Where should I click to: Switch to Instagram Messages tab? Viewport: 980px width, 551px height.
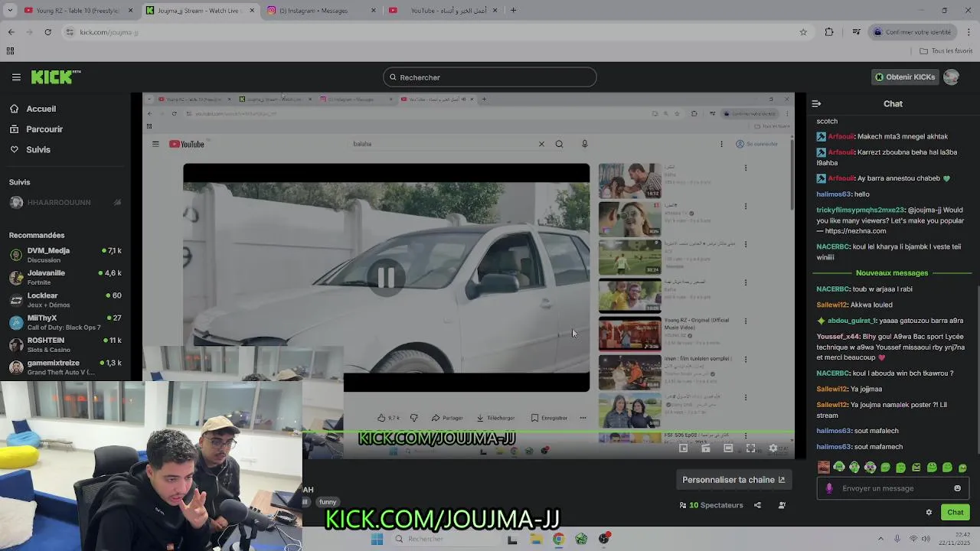point(322,11)
